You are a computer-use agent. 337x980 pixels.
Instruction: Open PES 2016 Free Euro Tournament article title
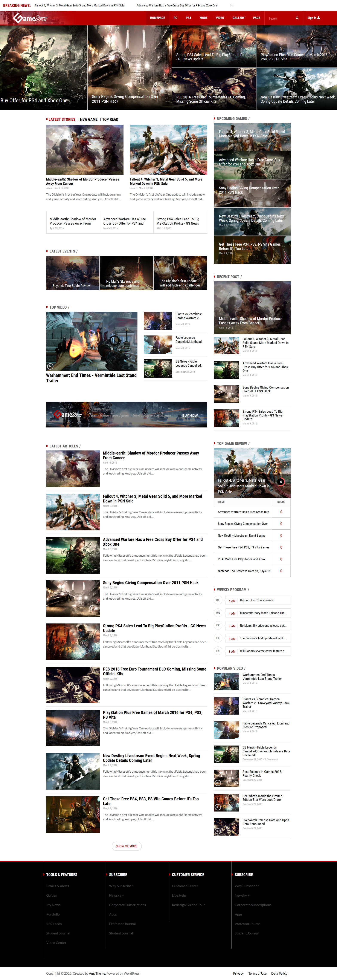(154, 671)
